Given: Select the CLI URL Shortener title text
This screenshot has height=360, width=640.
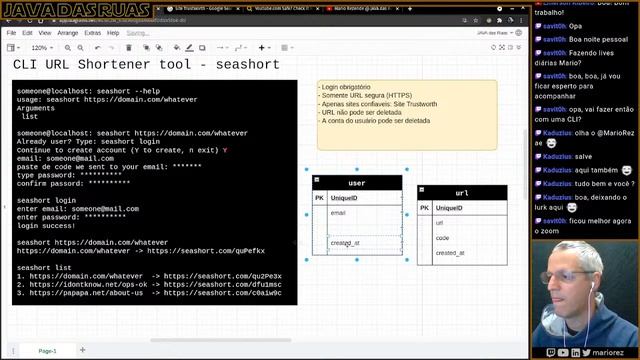Looking at the screenshot, I should coord(146,64).
